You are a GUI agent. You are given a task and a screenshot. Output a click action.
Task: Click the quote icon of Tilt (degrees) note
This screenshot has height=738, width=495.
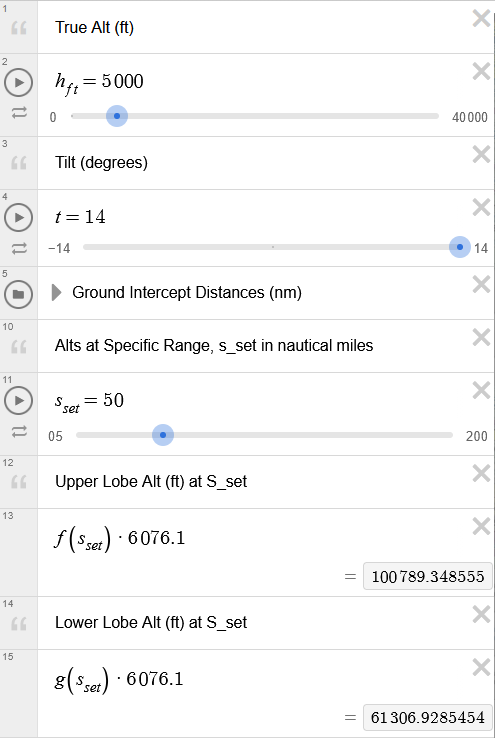pos(19,163)
